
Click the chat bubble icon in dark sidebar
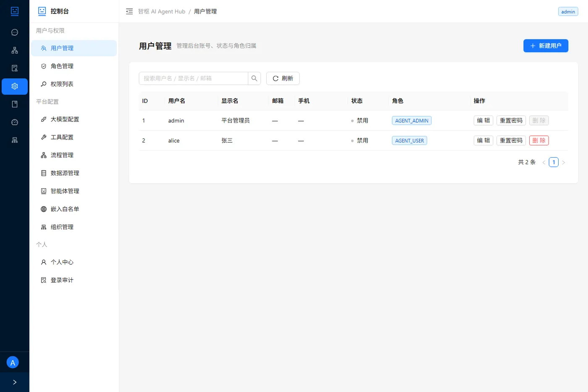click(15, 32)
